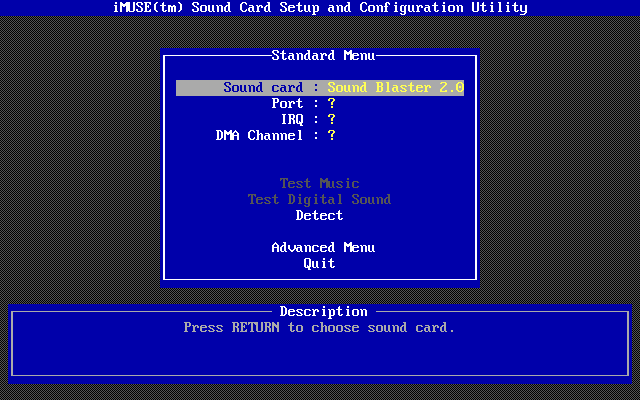Click the word RETURN in the description
The width and height of the screenshot is (640, 400).
tap(255, 328)
